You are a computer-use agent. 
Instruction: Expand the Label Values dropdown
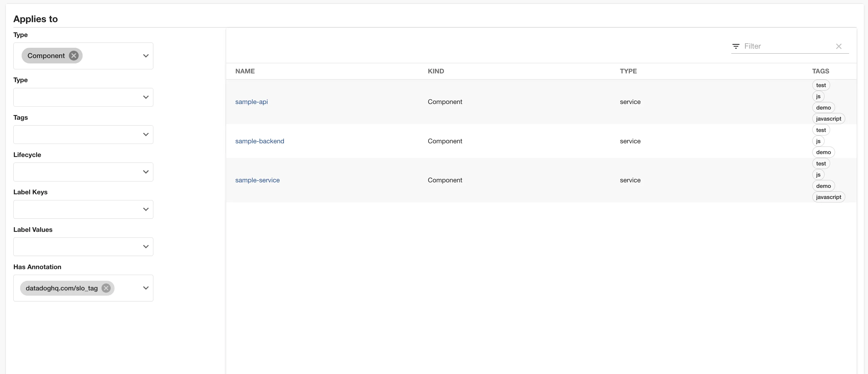[x=145, y=247]
